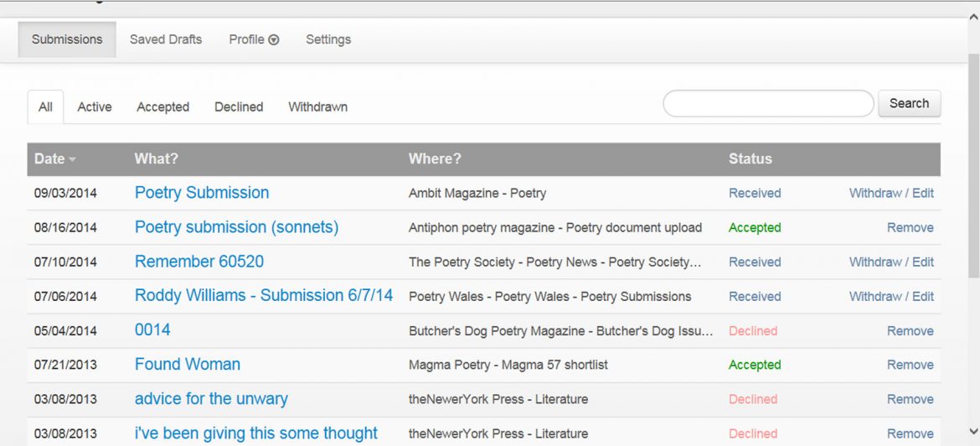
Task: Withdraw or edit the Ambit Magazine submission
Action: (891, 193)
